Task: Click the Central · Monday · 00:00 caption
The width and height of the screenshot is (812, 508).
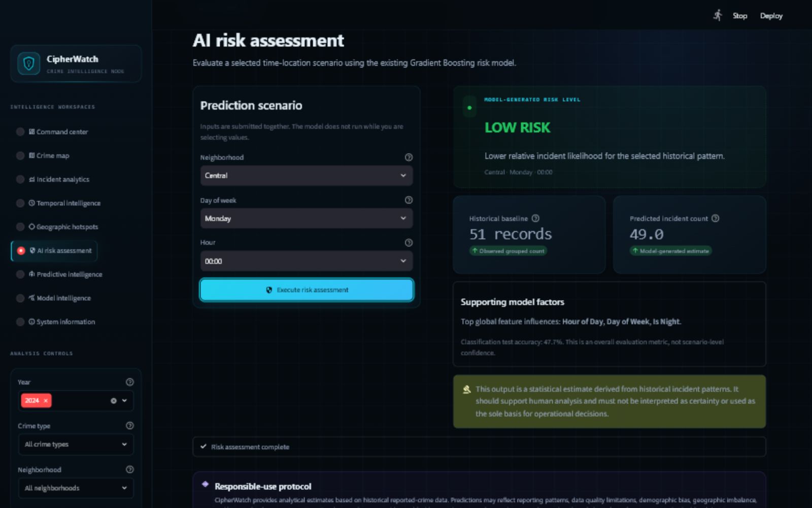Action: [x=518, y=172]
